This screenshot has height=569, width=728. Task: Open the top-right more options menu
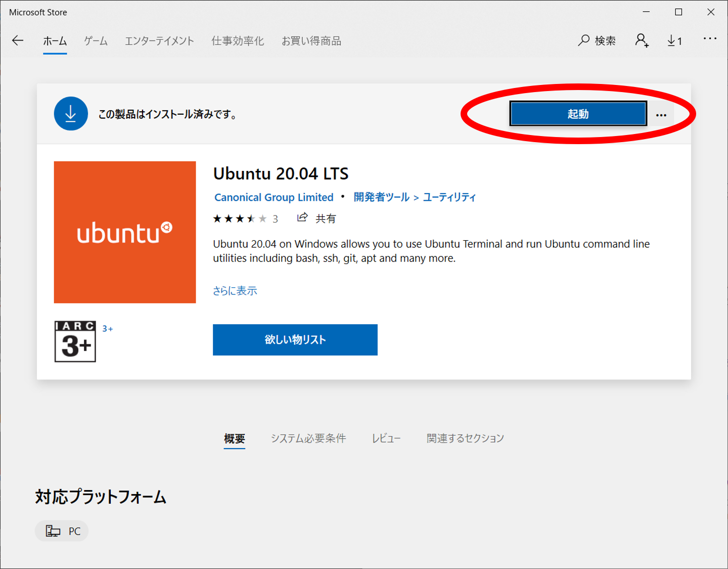tap(710, 38)
